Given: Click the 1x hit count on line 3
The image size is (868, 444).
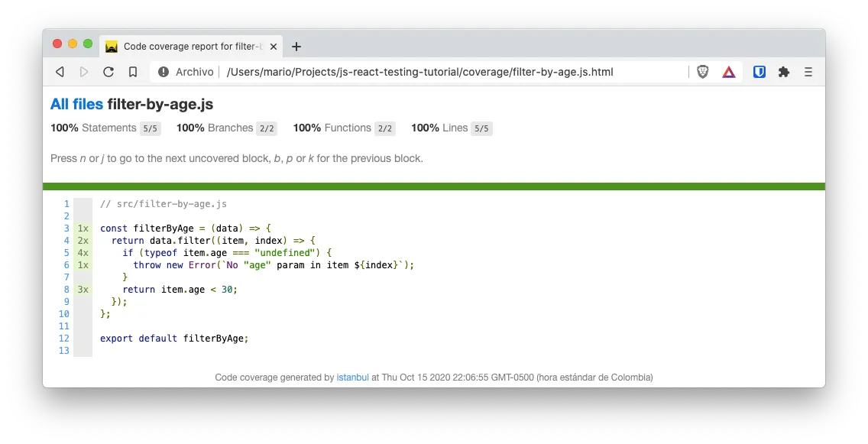Looking at the screenshot, I should [x=83, y=228].
